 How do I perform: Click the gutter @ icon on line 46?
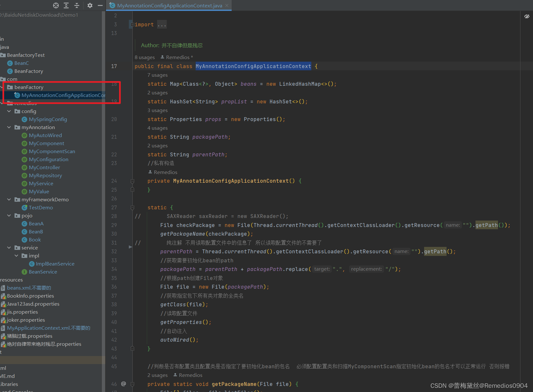click(x=123, y=384)
